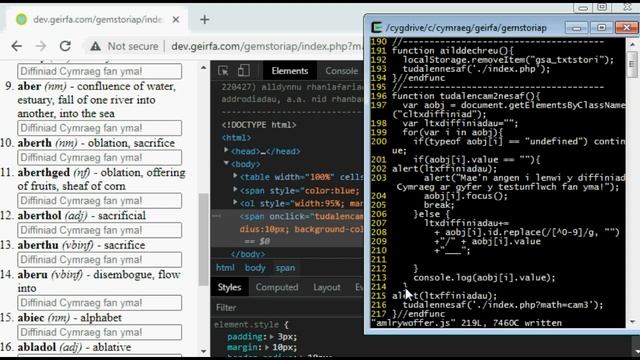Expand the span style color:blue node
This screenshot has height=360, width=640.
pos(235,190)
